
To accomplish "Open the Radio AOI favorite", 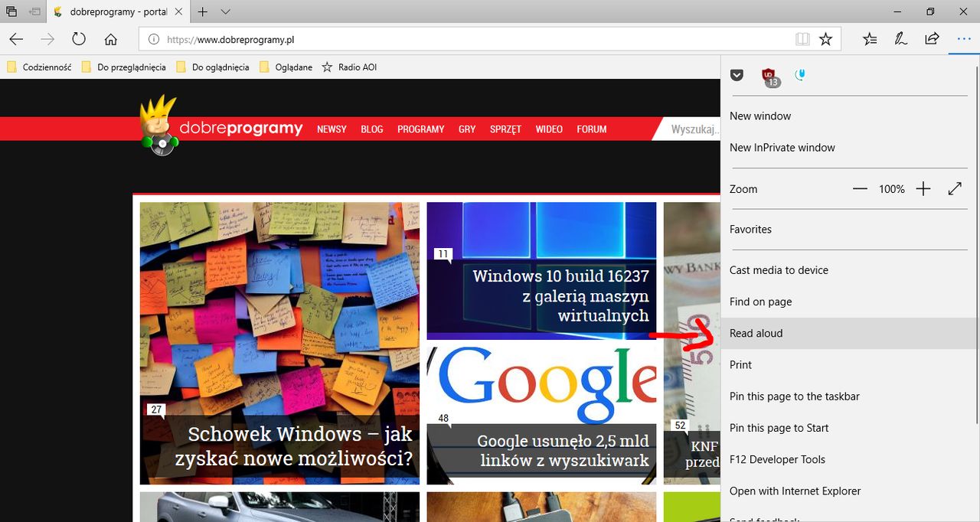I will point(349,67).
